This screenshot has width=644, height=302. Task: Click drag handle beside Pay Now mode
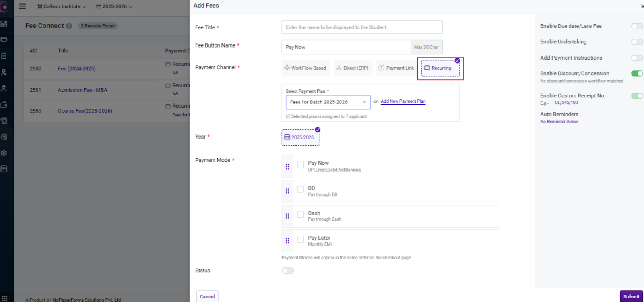(287, 166)
